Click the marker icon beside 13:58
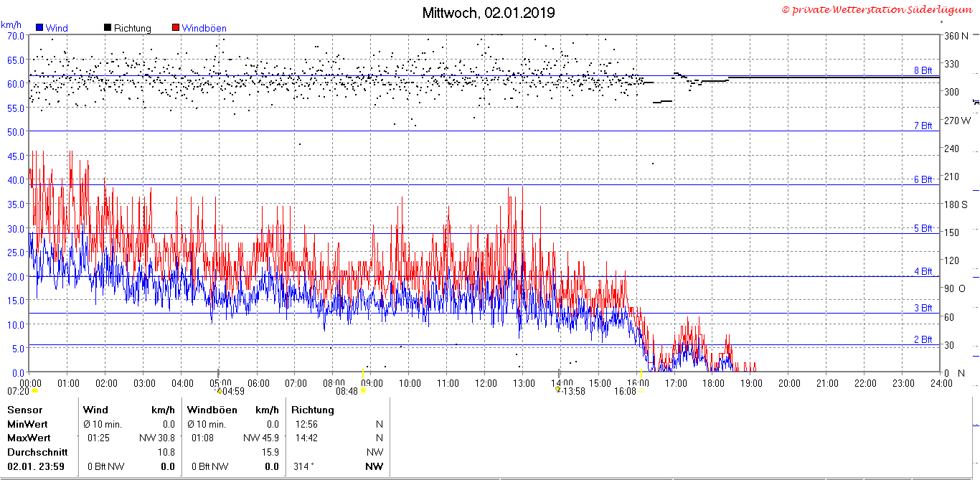This screenshot has height=480, width=980. tap(559, 390)
